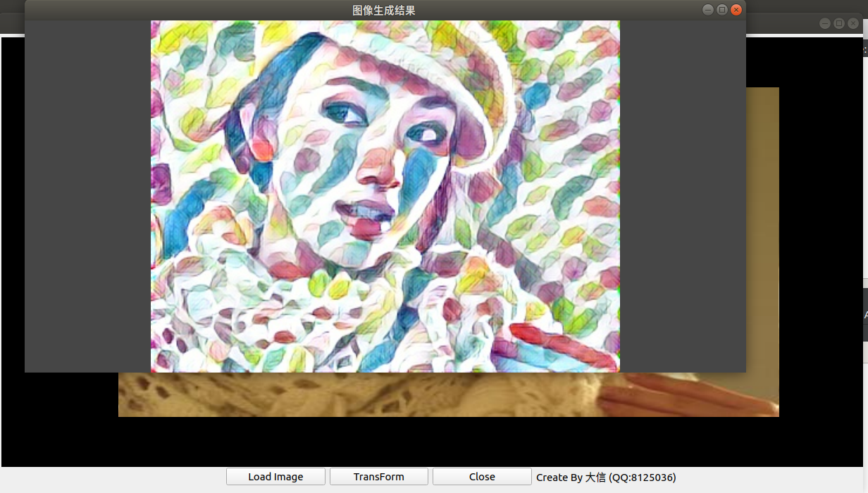Close the 图像生成结果 result window
Image resolution: width=868 pixels, height=493 pixels.
pos(736,10)
